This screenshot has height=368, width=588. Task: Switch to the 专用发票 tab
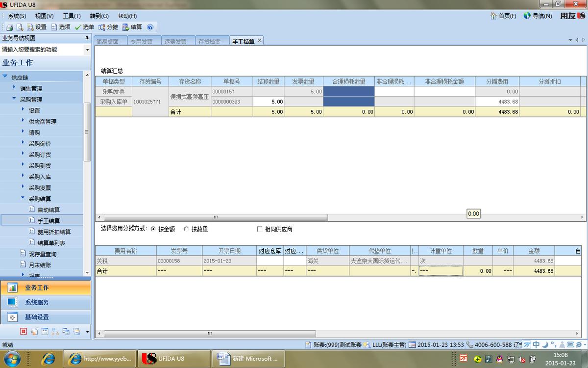142,42
